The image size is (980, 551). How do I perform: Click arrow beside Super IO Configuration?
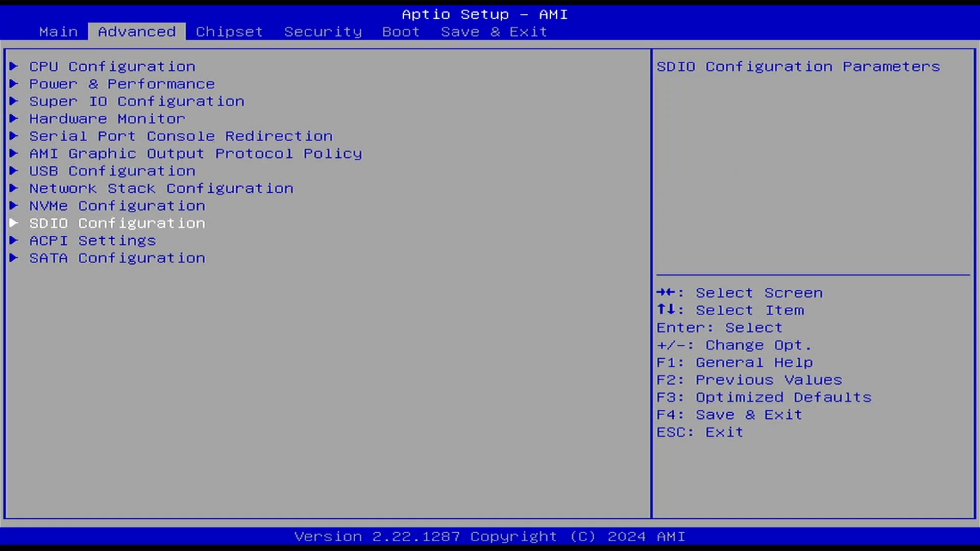14,101
